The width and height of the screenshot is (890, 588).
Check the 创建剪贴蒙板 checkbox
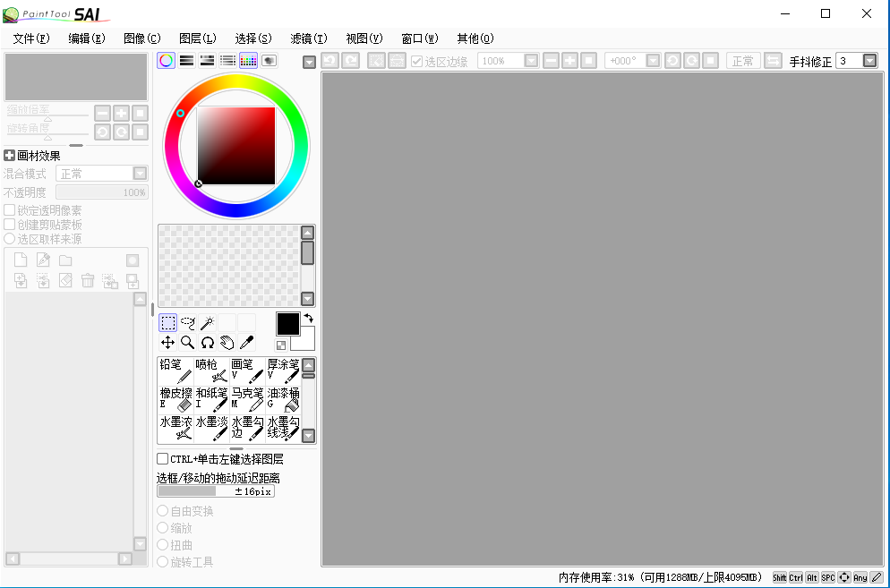[9, 225]
